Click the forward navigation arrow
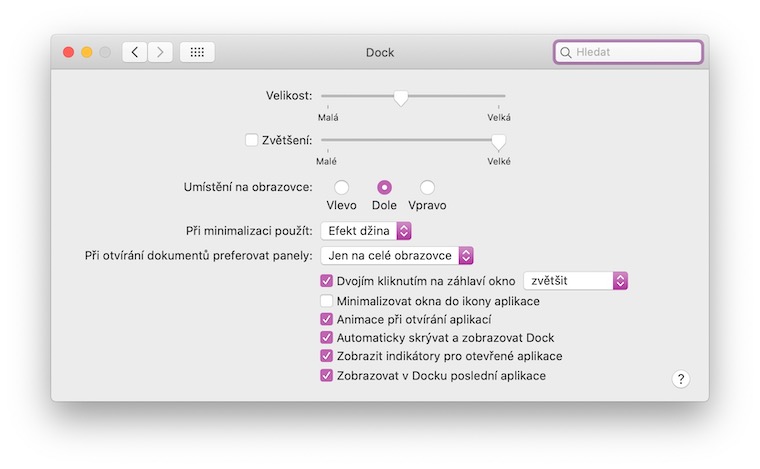Viewport: 760px width, 469px height. point(160,52)
